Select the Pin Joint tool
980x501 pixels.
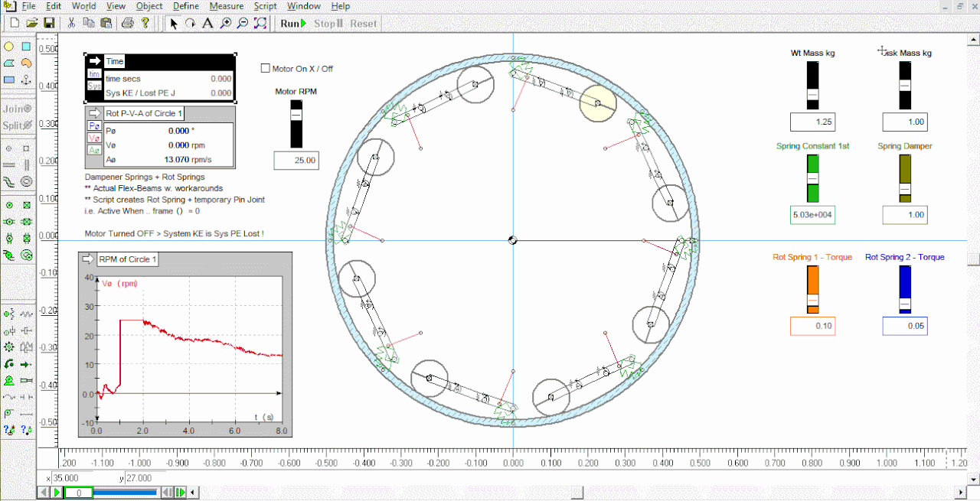coord(9,205)
